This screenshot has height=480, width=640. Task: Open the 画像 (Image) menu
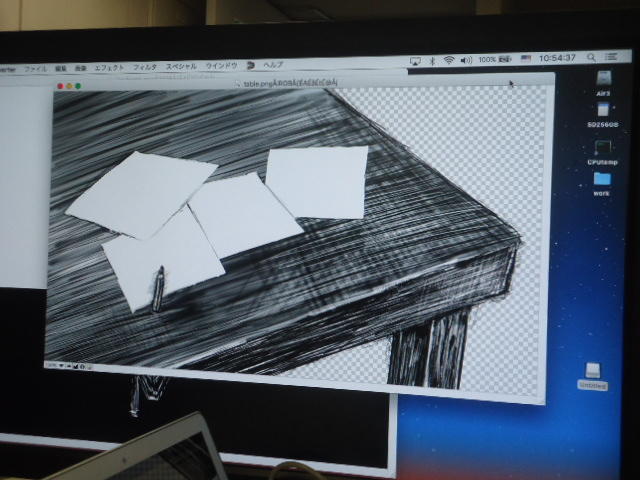[81, 68]
